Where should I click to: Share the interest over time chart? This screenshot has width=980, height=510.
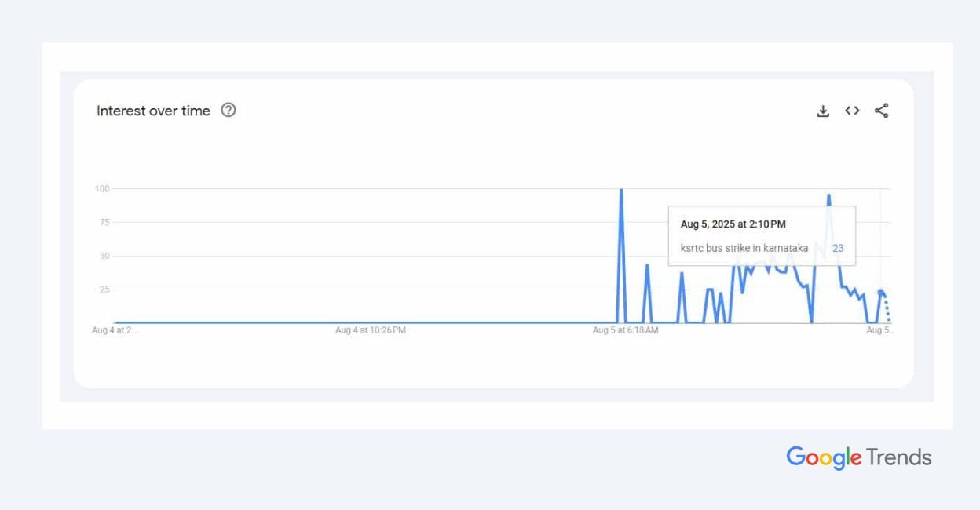click(882, 111)
